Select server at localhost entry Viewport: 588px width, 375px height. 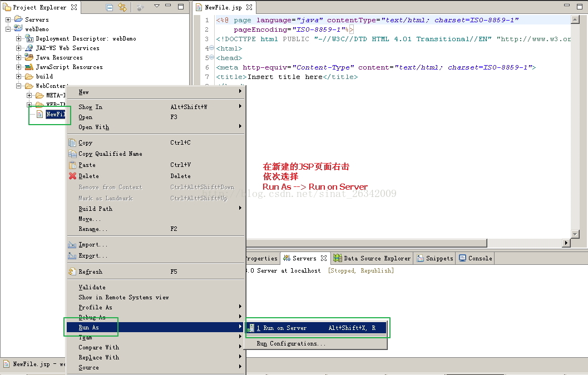coord(320,270)
